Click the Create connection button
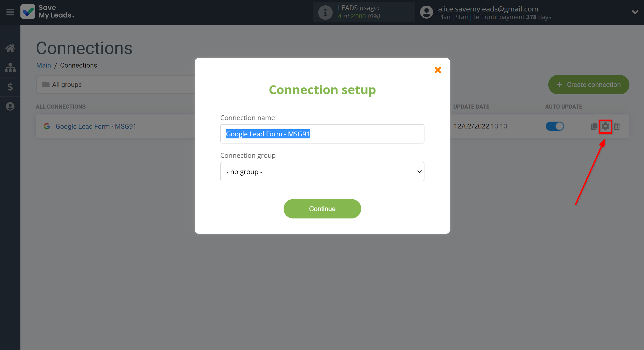This screenshot has height=350, width=644. coord(589,84)
